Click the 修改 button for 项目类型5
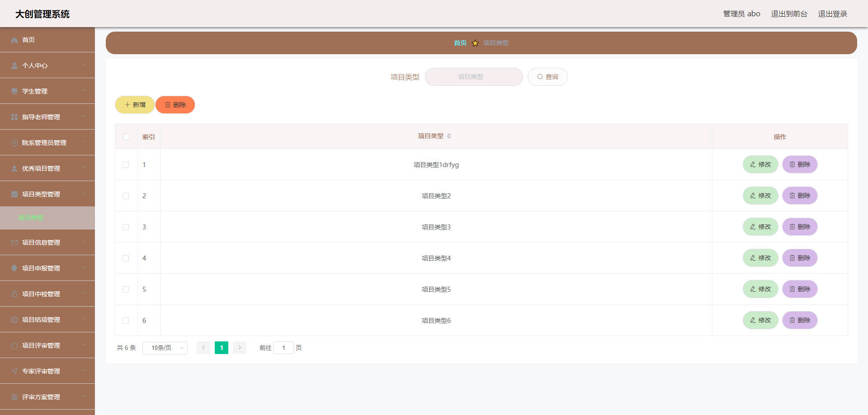 [760, 289]
